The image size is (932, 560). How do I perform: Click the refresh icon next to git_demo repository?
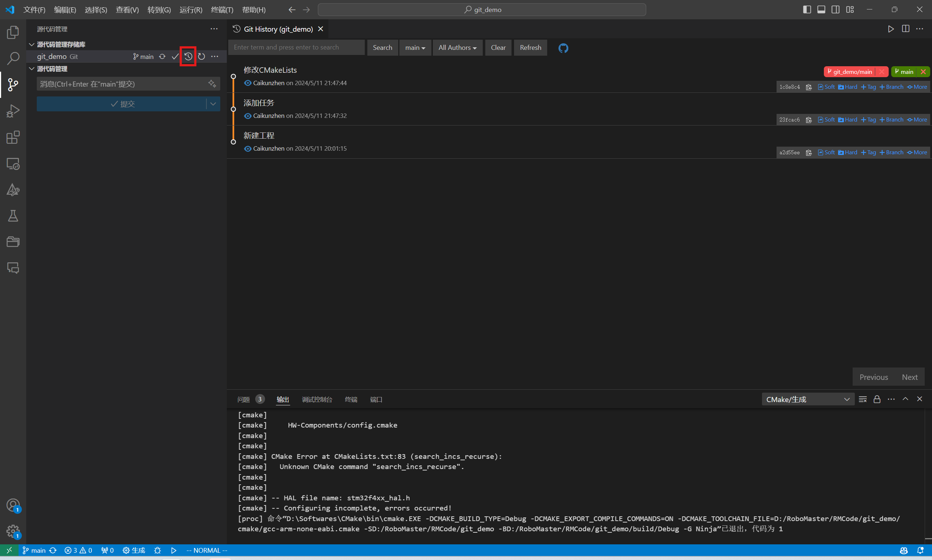coord(202,57)
